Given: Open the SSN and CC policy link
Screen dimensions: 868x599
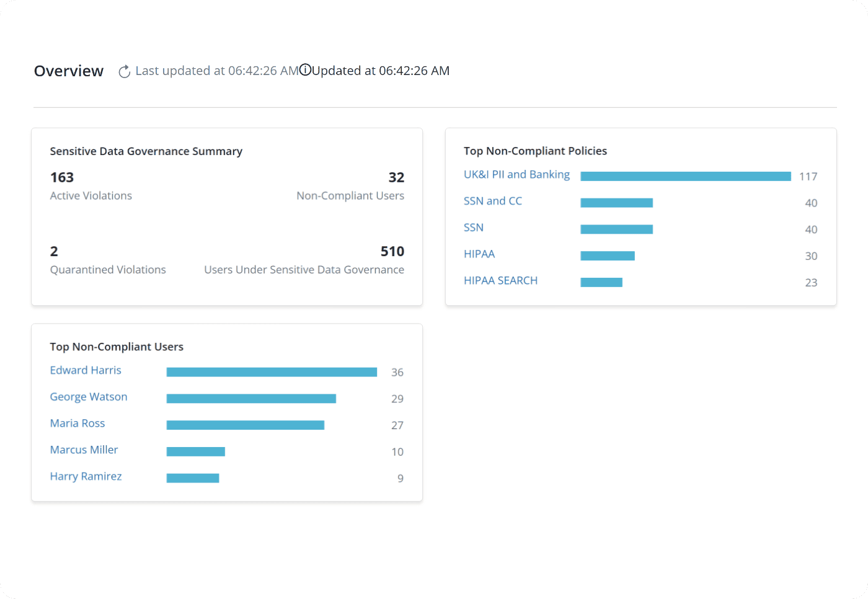Looking at the screenshot, I should [x=492, y=201].
